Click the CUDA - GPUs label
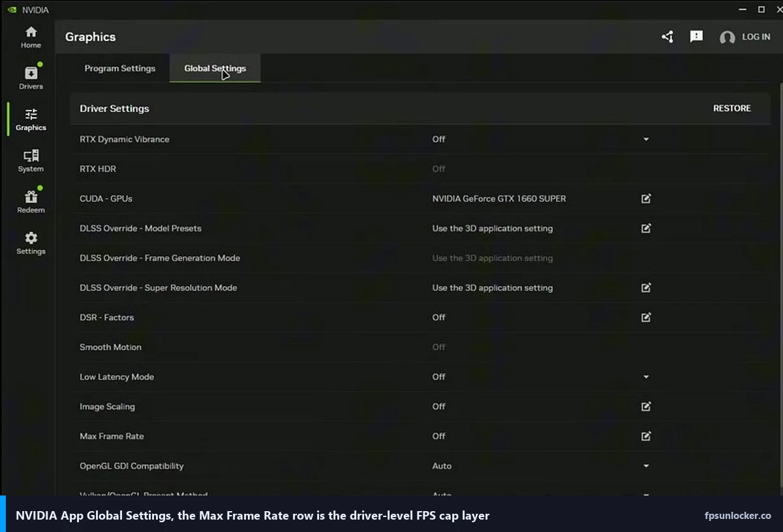Viewport: 783px width, 532px height. pos(106,198)
